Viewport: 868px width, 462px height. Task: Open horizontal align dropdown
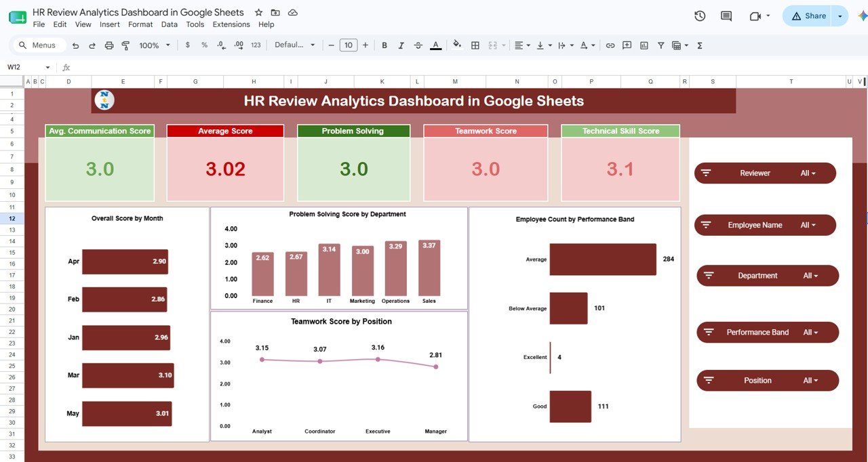(522, 45)
